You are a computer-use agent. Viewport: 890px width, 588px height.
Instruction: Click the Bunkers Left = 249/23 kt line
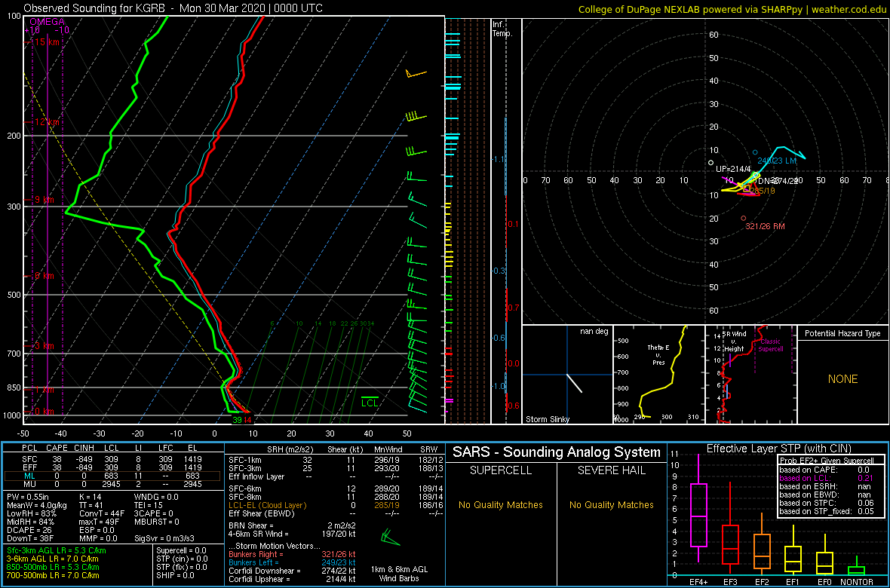(x=291, y=562)
